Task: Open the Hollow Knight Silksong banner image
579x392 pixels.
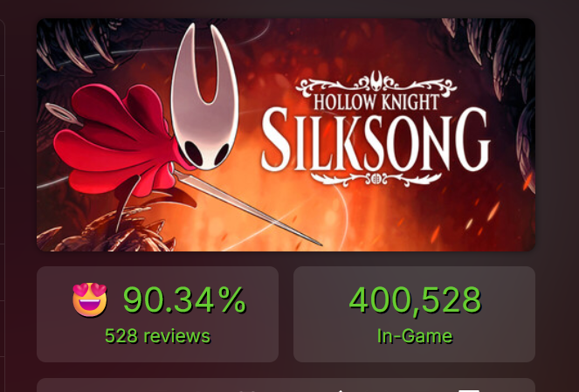Action: [286, 135]
